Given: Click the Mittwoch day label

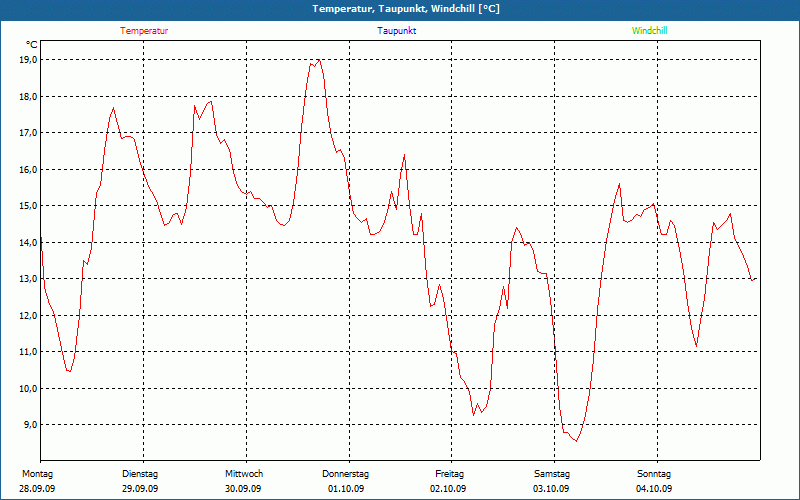Looking at the screenshot, I should pyautogui.click(x=244, y=474).
